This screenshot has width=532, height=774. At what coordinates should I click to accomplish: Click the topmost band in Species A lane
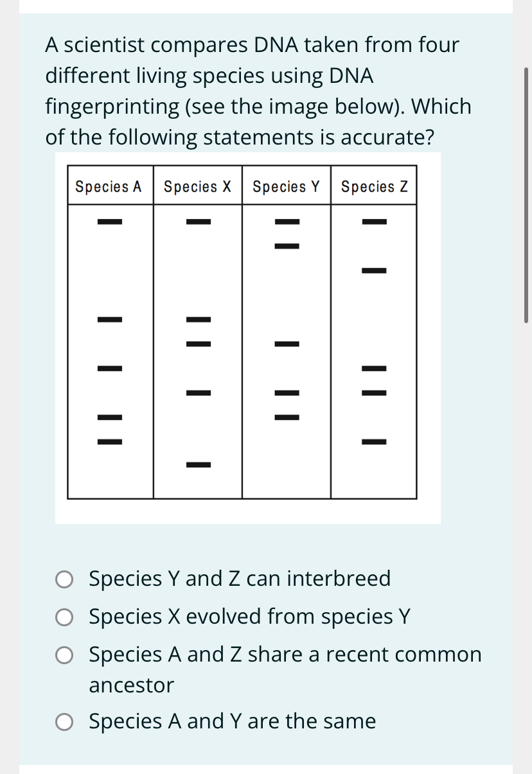(110, 222)
